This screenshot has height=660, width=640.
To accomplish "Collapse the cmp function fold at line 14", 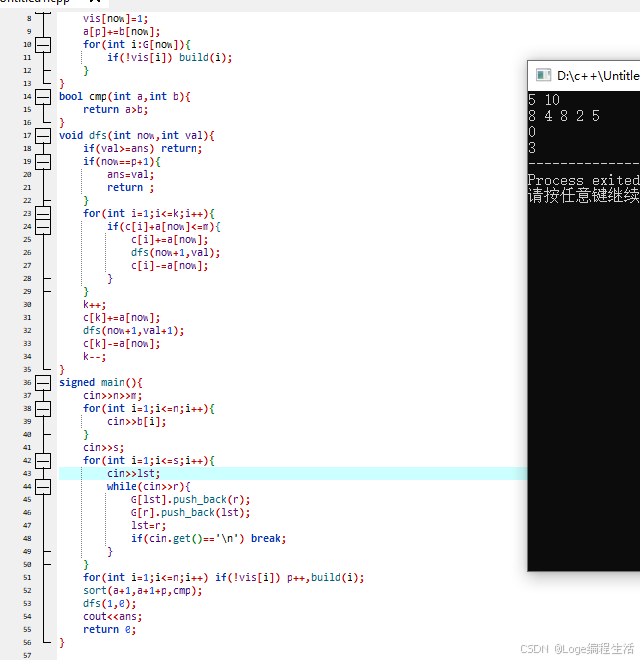I will coord(43,97).
